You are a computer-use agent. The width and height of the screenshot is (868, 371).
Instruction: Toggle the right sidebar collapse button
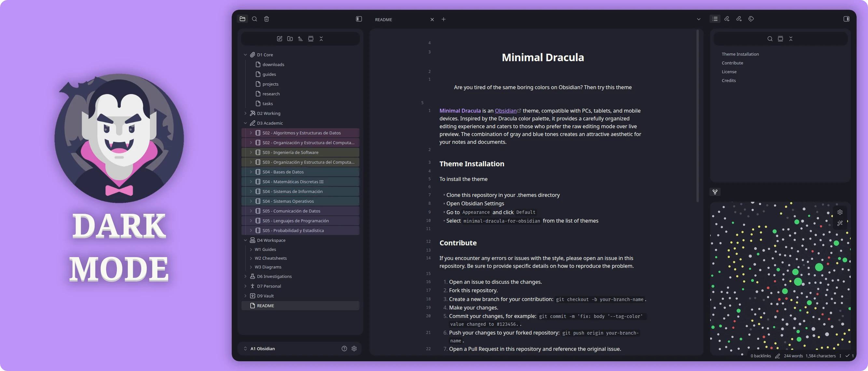click(847, 19)
